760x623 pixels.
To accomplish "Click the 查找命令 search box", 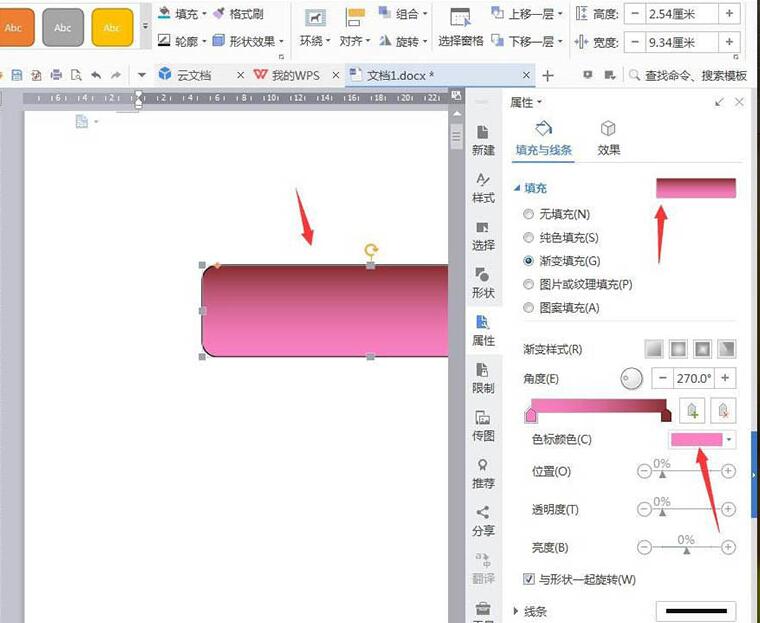I will point(688,75).
